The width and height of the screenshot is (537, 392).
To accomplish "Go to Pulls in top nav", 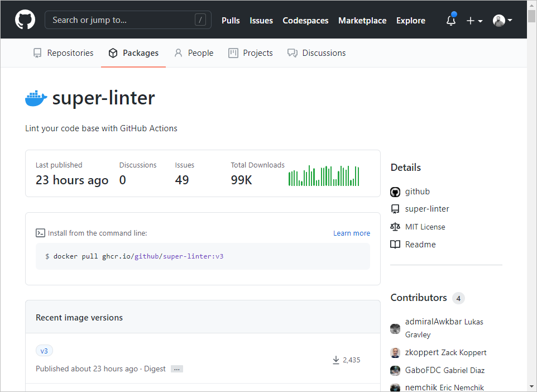I will coord(231,21).
